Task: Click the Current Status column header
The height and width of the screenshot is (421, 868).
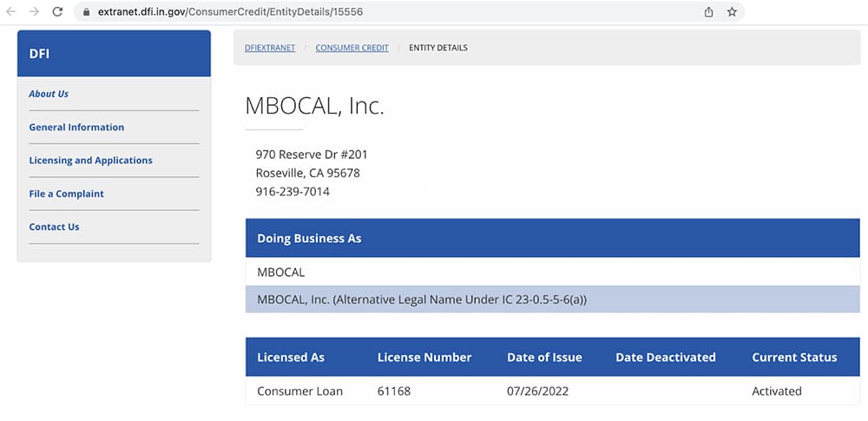Action: tap(794, 358)
